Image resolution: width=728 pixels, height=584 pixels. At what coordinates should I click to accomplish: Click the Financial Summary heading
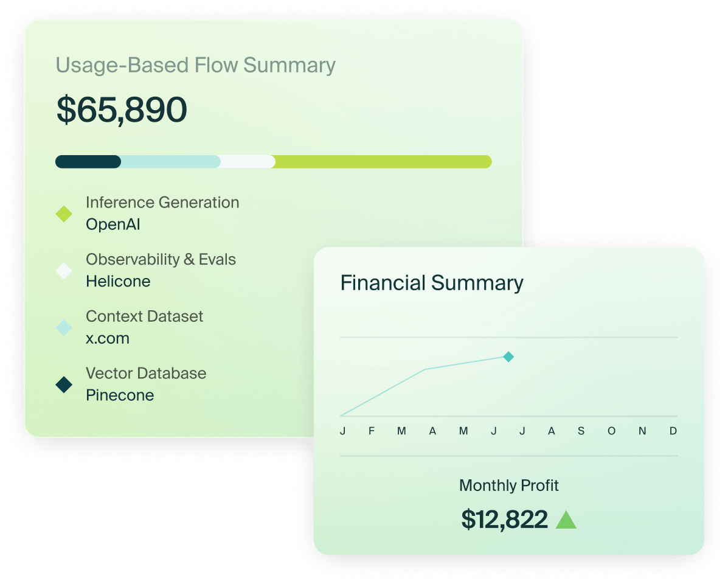coord(432,283)
